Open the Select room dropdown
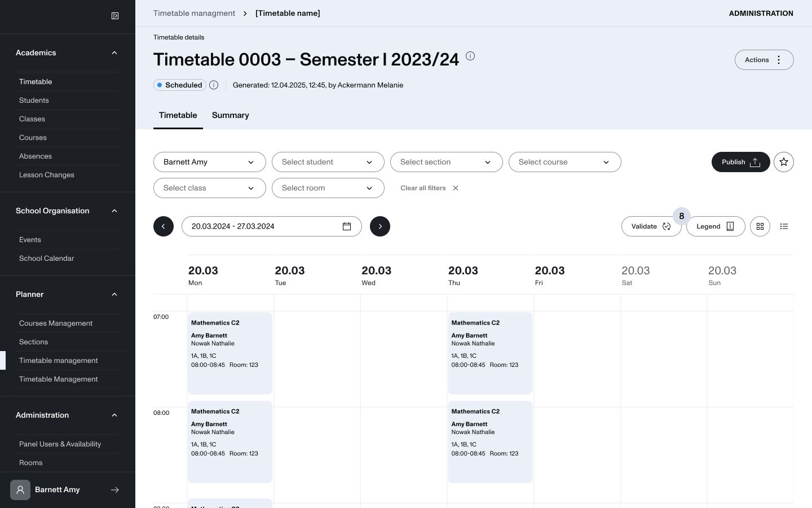812x508 pixels. pos(328,188)
